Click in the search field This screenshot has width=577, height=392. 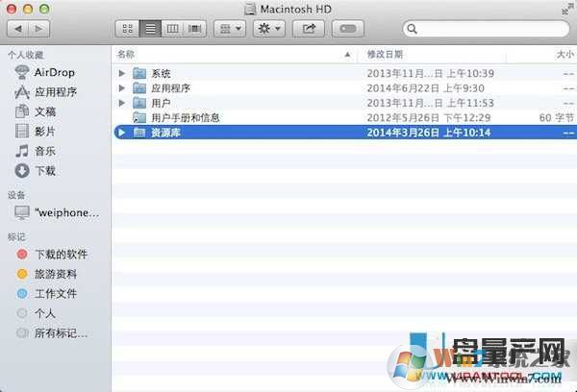click(486, 29)
